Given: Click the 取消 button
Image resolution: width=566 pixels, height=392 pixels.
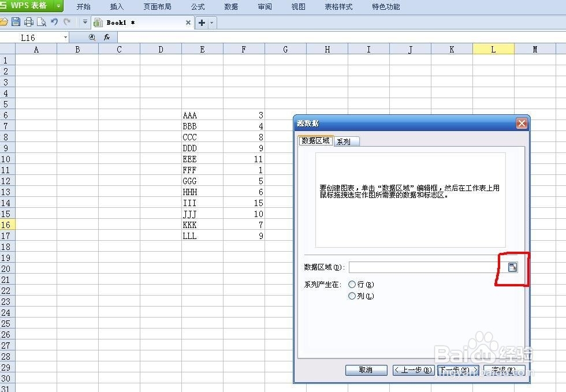Looking at the screenshot, I should 366,370.
